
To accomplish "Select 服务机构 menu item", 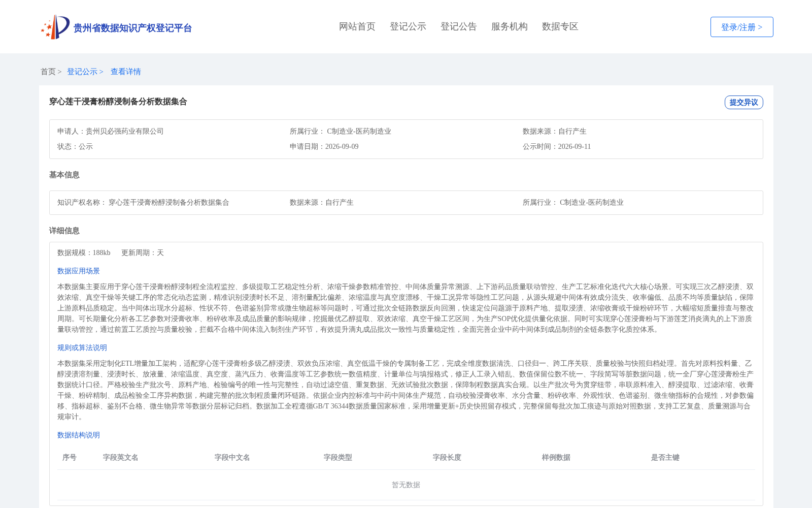I will [x=510, y=26].
